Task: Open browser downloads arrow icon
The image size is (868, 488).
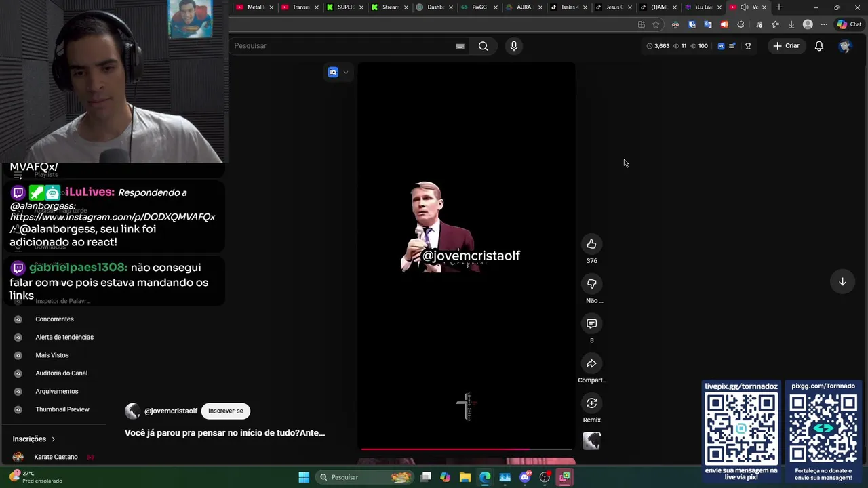Action: coord(791,24)
